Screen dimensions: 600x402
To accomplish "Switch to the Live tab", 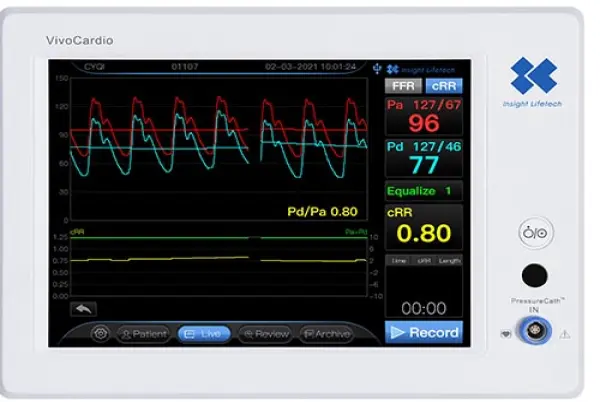I will coord(204,334).
